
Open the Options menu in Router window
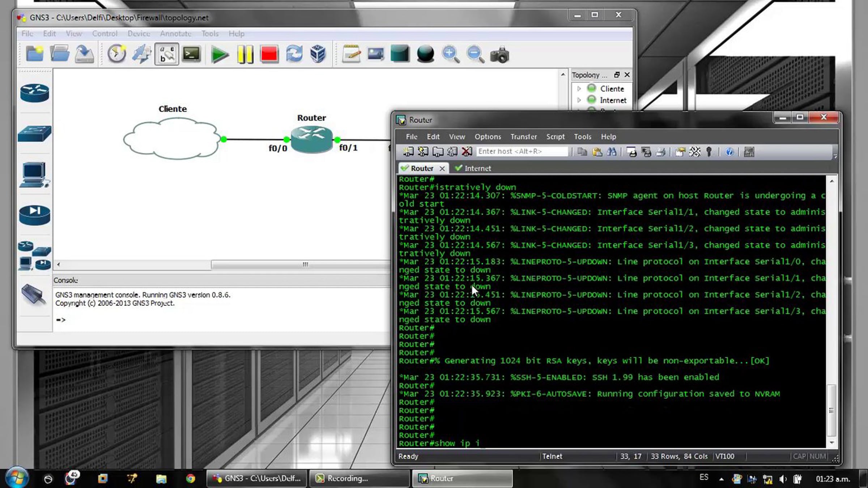488,137
